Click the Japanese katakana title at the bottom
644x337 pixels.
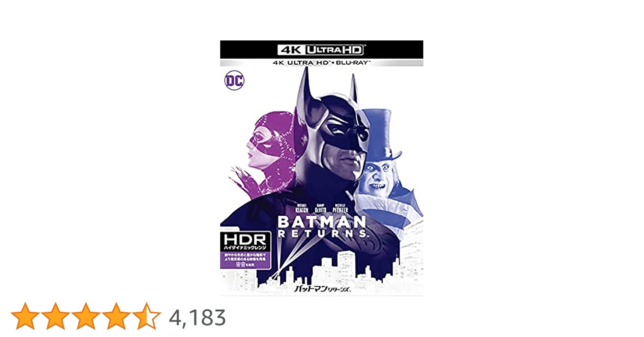click(x=322, y=289)
